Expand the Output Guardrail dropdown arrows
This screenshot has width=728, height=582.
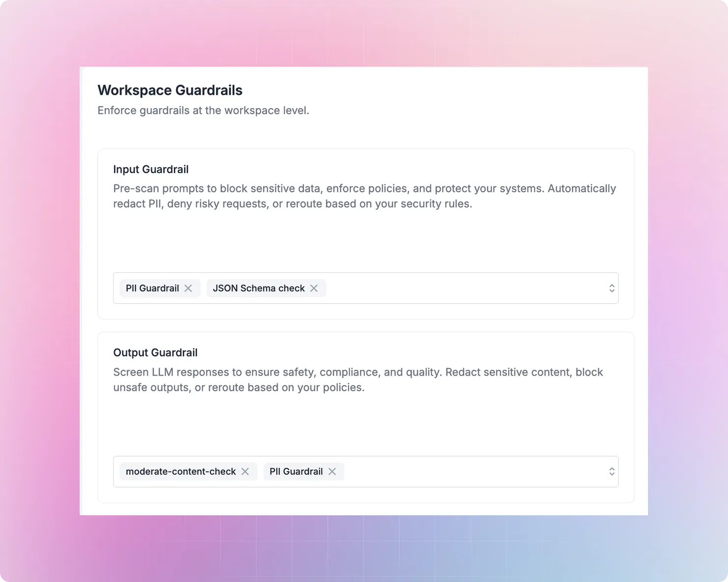tap(612, 472)
